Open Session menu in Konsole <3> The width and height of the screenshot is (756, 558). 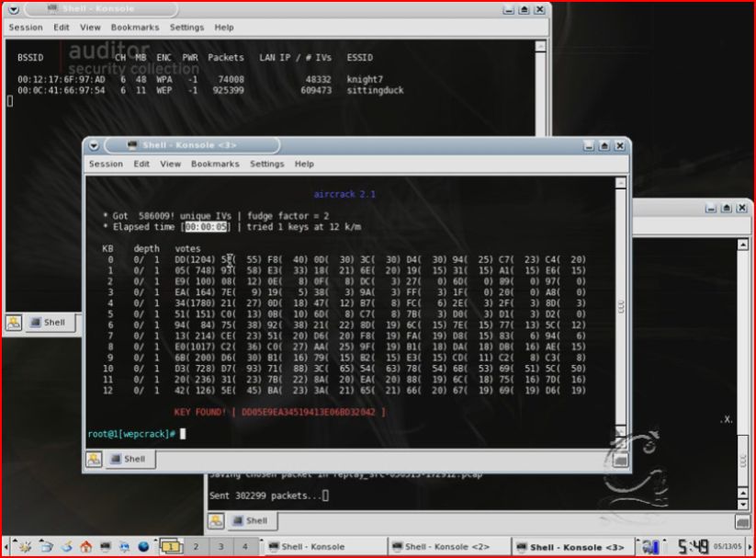106,164
